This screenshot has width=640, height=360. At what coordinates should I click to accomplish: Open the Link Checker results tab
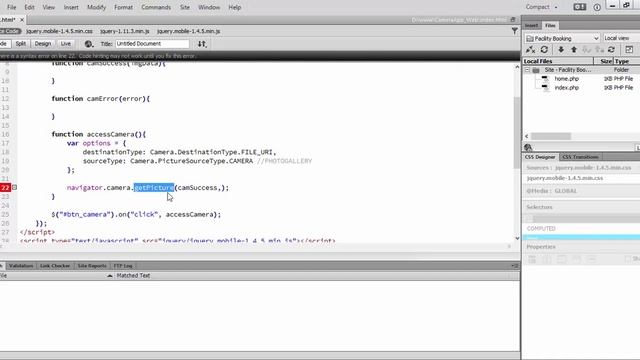(x=55, y=266)
